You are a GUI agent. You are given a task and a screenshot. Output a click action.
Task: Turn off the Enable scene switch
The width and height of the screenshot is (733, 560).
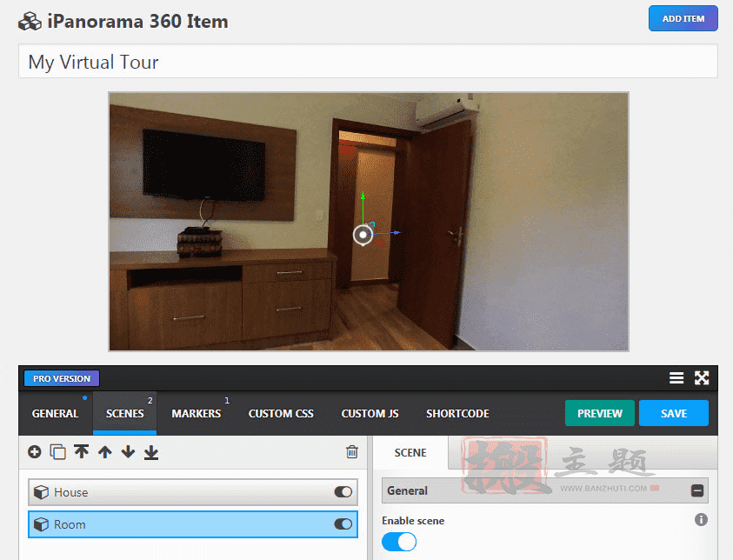(399, 542)
